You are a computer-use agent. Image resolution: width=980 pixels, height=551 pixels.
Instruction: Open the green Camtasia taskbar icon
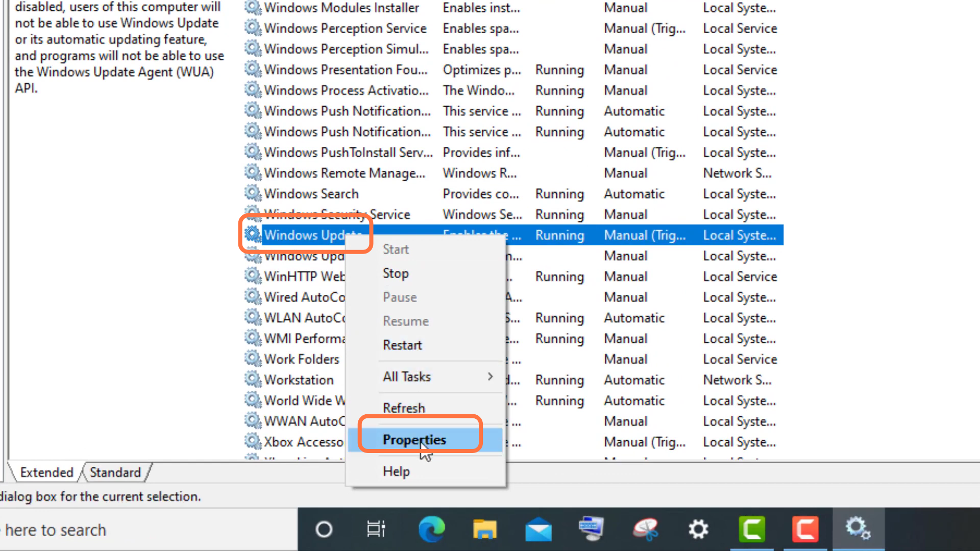tap(752, 529)
